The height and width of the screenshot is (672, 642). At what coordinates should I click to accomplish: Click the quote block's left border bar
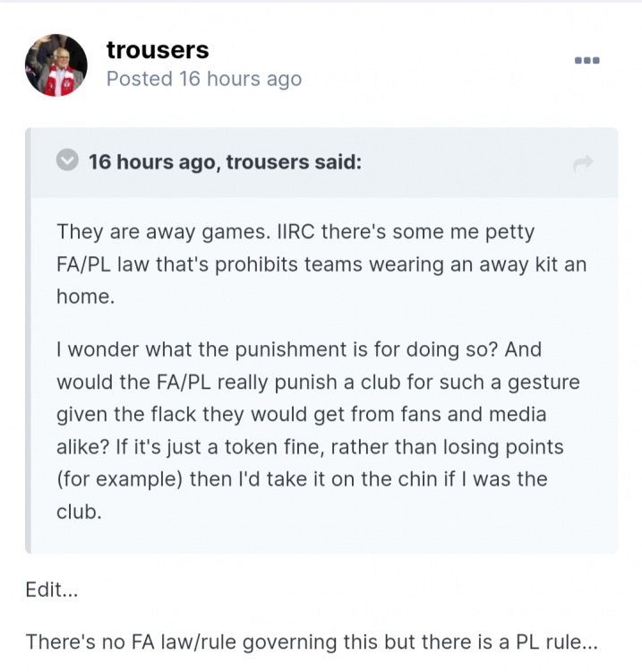pyautogui.click(x=29, y=340)
